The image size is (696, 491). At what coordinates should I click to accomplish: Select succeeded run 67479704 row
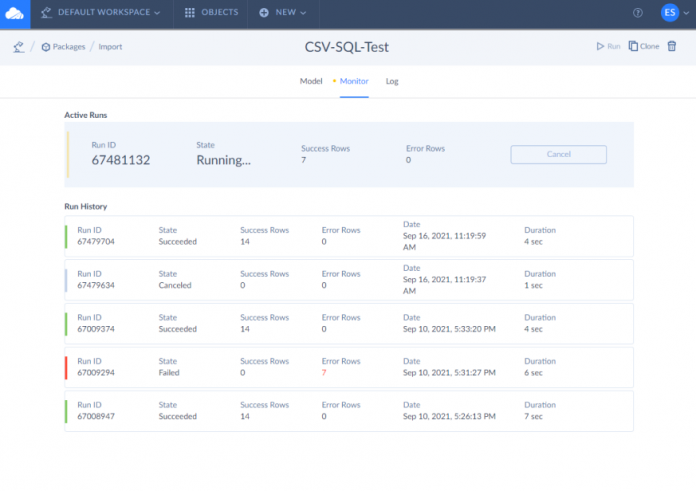348,236
